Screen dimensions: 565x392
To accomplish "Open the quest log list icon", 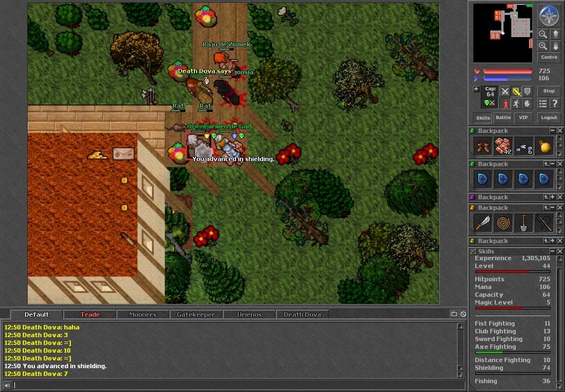I will [x=543, y=104].
